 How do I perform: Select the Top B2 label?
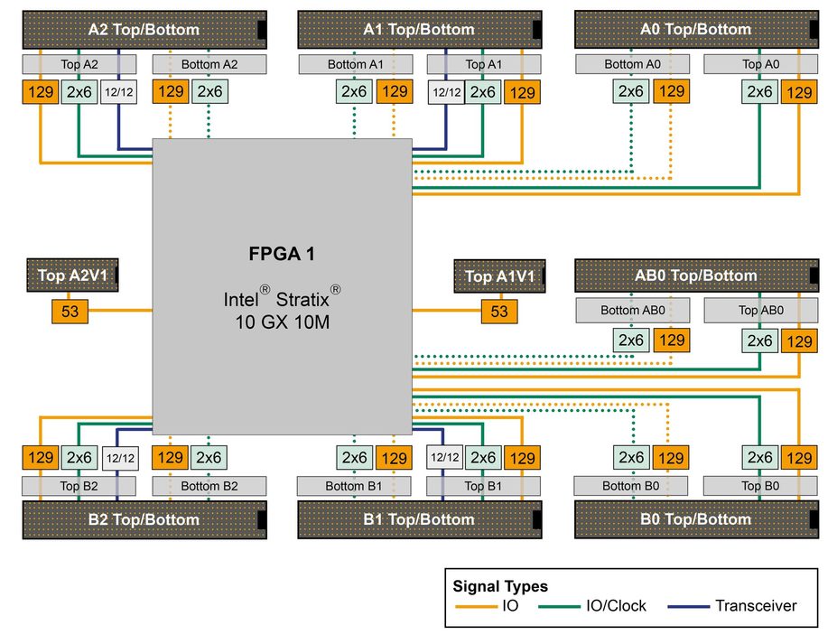tap(79, 486)
